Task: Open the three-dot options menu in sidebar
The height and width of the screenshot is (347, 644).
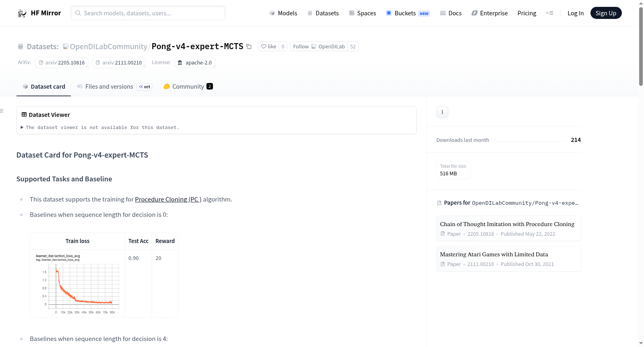Action: pos(442,112)
